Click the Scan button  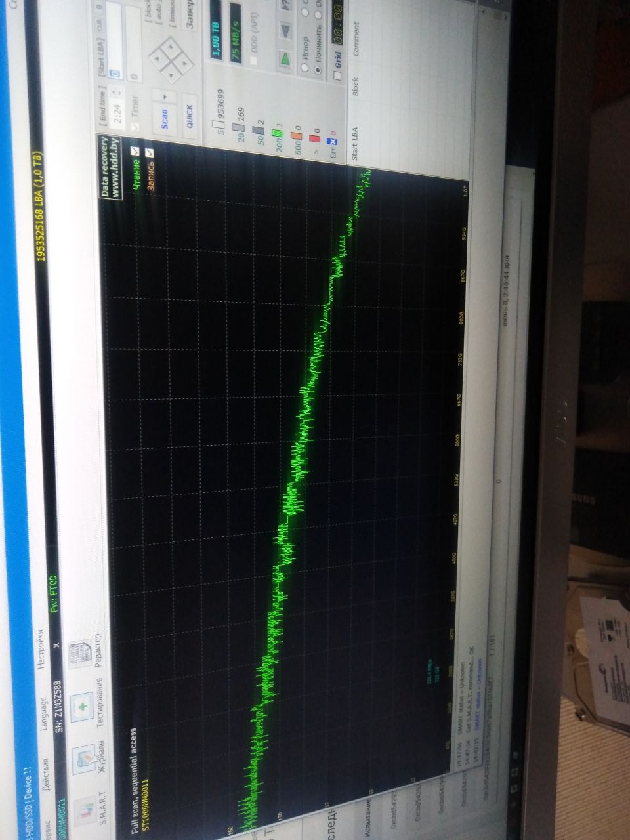[165, 118]
